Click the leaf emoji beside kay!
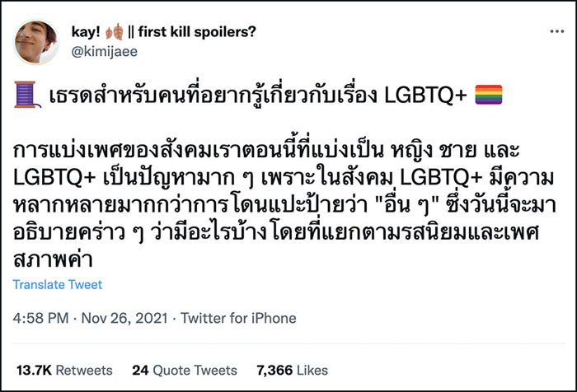 [x=114, y=32]
